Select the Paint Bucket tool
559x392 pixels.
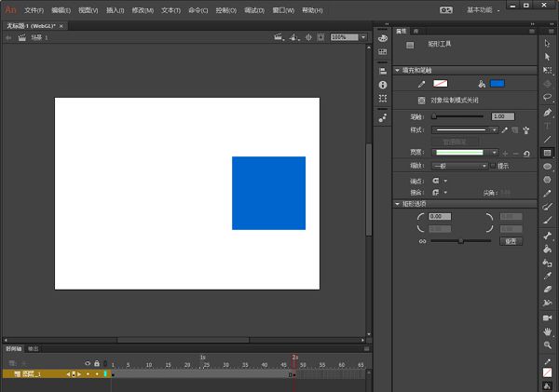[548, 249]
